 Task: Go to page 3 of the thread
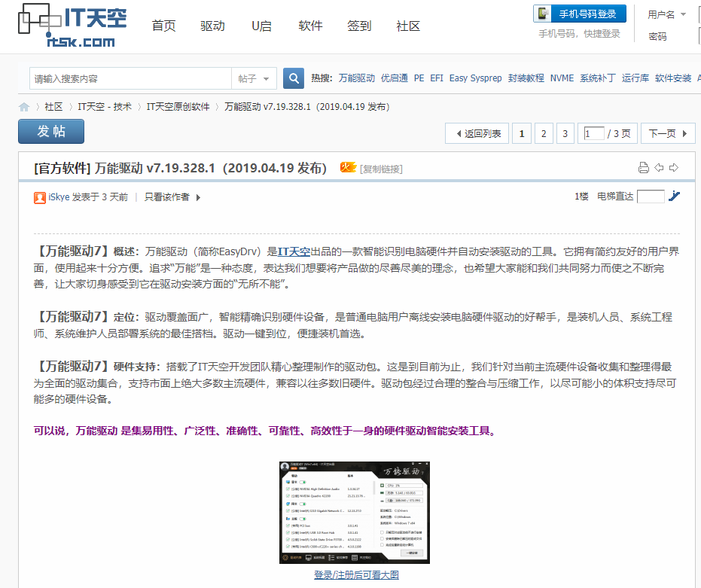click(565, 134)
